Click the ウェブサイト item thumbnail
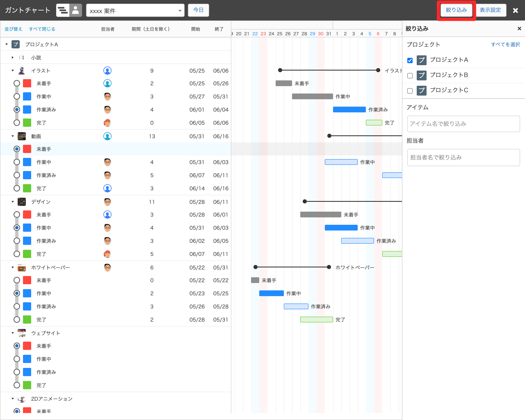The height and width of the screenshot is (420, 525). (x=22, y=333)
